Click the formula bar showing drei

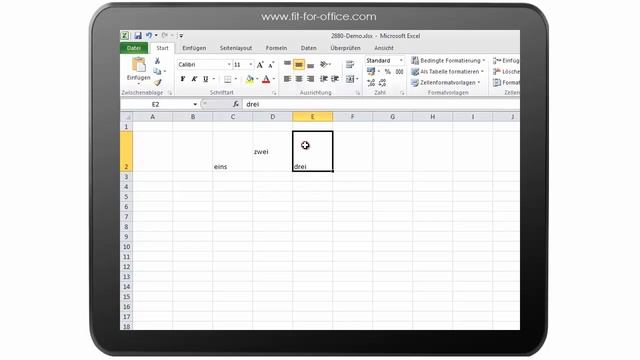pyautogui.click(x=381, y=104)
